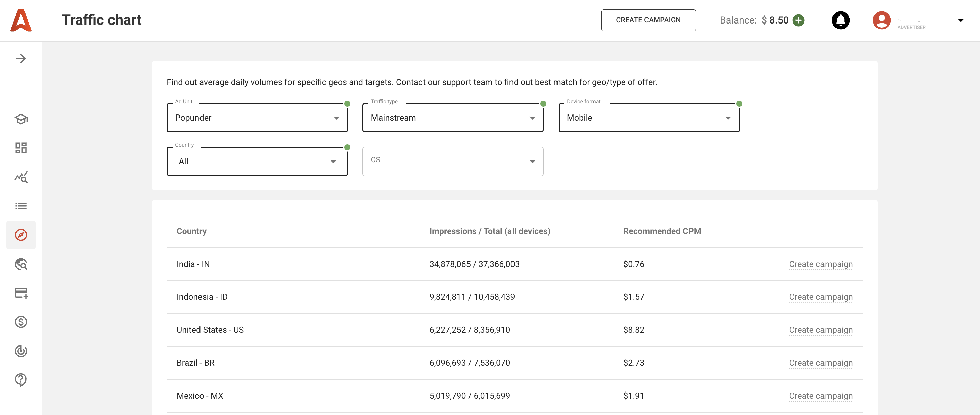The height and width of the screenshot is (415, 980).
Task: Select the highlighted Traffic chart compass icon
Action: pos(21,235)
